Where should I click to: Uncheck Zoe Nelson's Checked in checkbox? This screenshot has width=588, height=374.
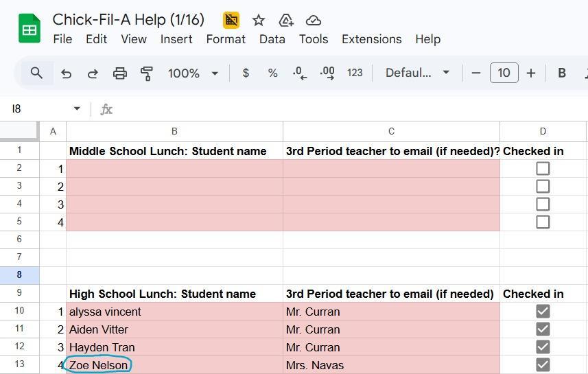543,364
